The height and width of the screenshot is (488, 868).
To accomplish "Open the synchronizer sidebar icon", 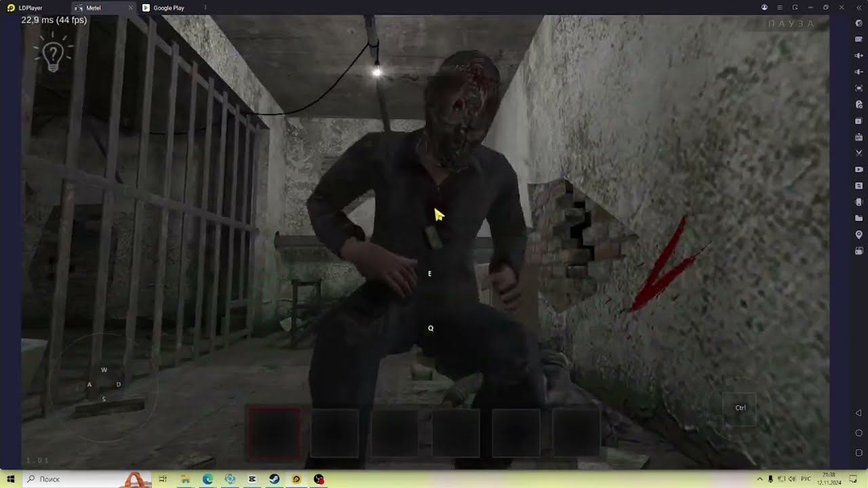I will coord(859,186).
